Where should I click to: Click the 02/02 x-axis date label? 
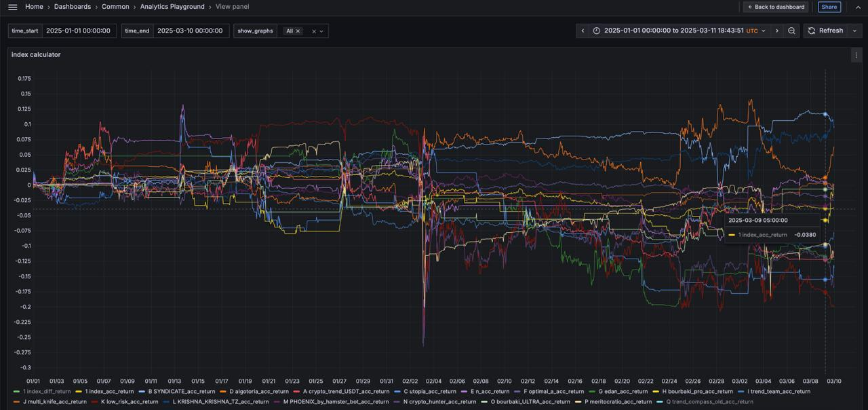(x=410, y=381)
